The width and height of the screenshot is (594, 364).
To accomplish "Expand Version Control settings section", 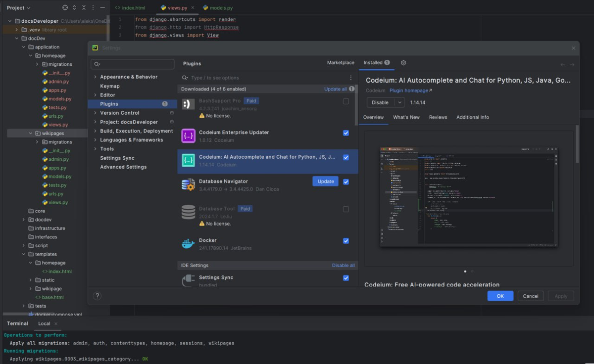I will 95,113.
